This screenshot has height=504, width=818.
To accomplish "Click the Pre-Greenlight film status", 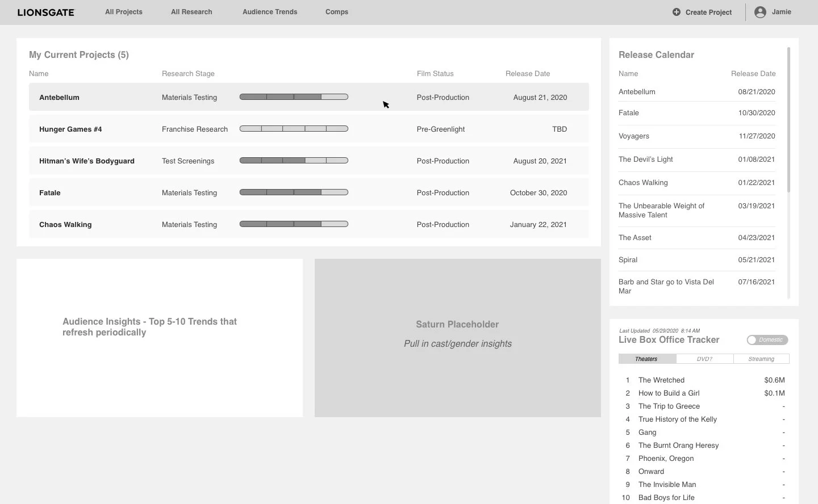I will [x=440, y=129].
